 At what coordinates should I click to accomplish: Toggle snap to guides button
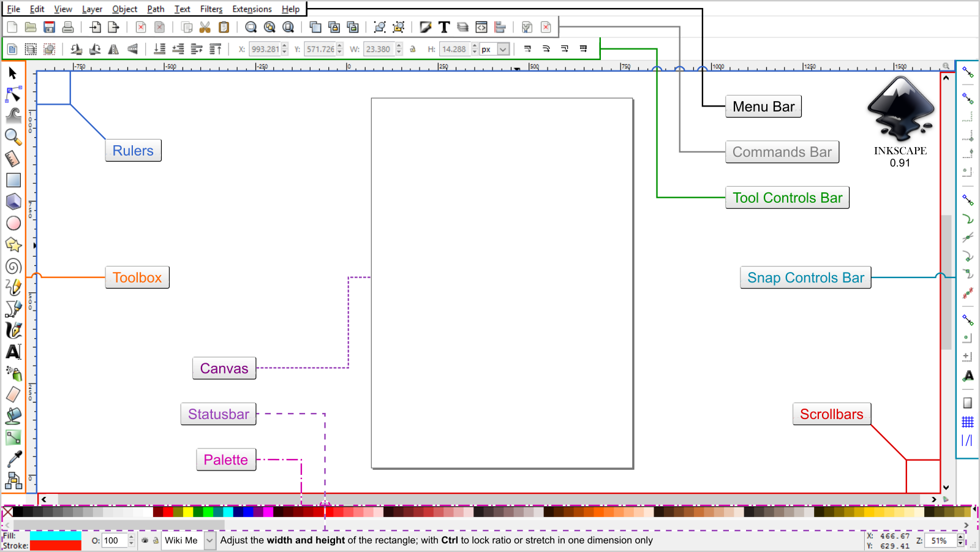click(968, 440)
